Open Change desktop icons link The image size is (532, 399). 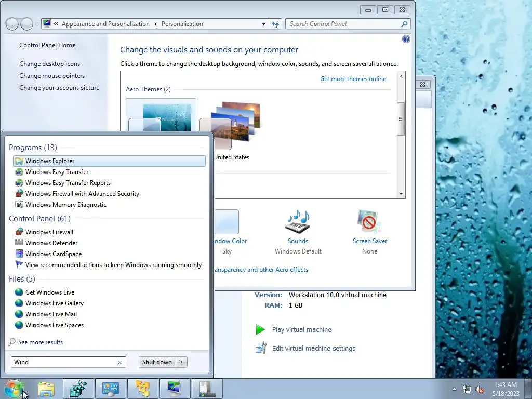pos(49,64)
